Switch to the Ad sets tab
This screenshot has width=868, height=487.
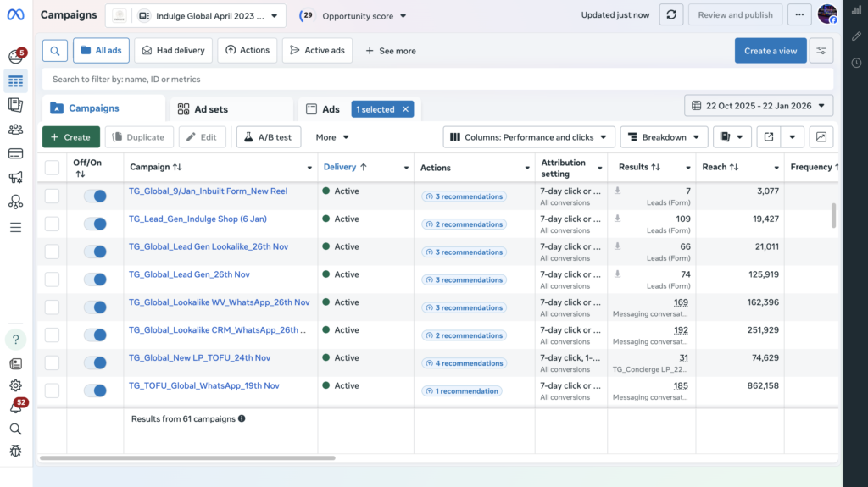point(203,109)
